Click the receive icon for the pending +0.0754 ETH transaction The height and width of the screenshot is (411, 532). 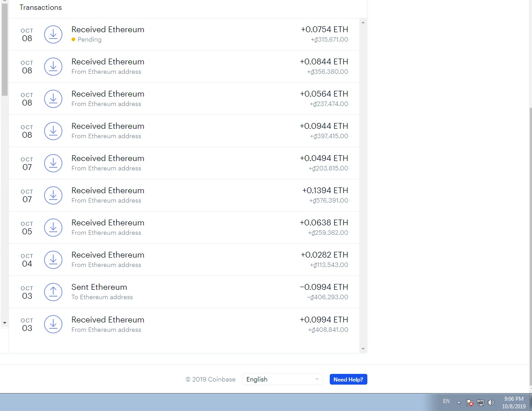(x=53, y=34)
